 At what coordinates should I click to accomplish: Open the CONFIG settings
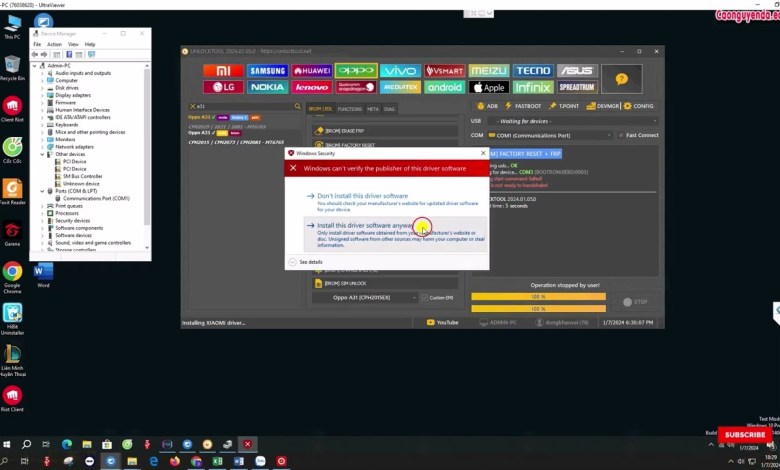pyautogui.click(x=638, y=106)
